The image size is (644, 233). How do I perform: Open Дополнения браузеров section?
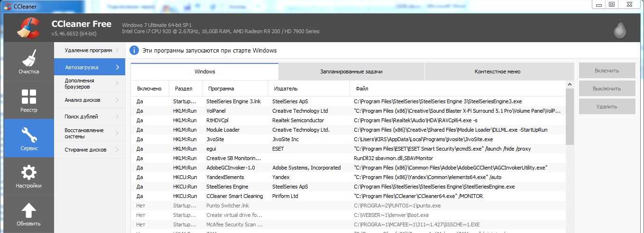coord(89,84)
